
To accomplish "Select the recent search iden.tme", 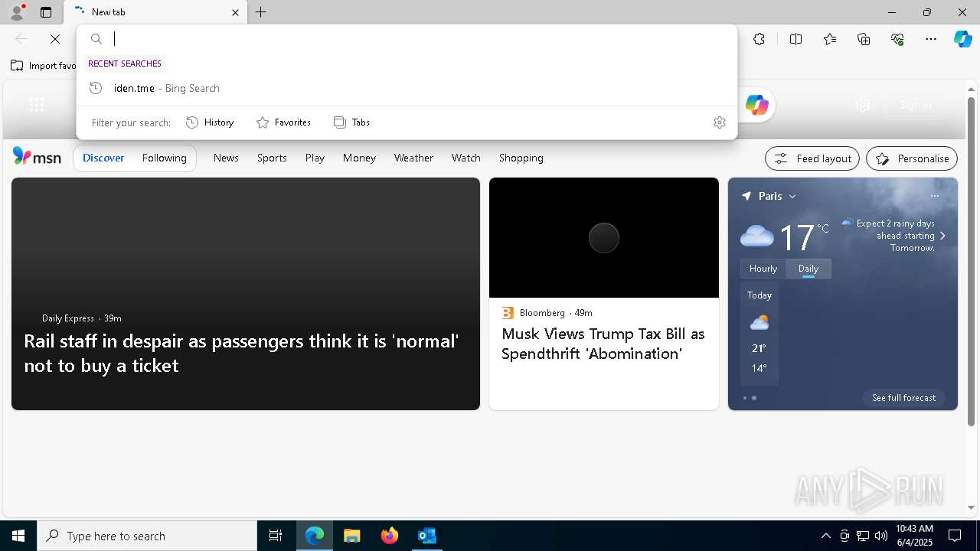I will pos(407,88).
